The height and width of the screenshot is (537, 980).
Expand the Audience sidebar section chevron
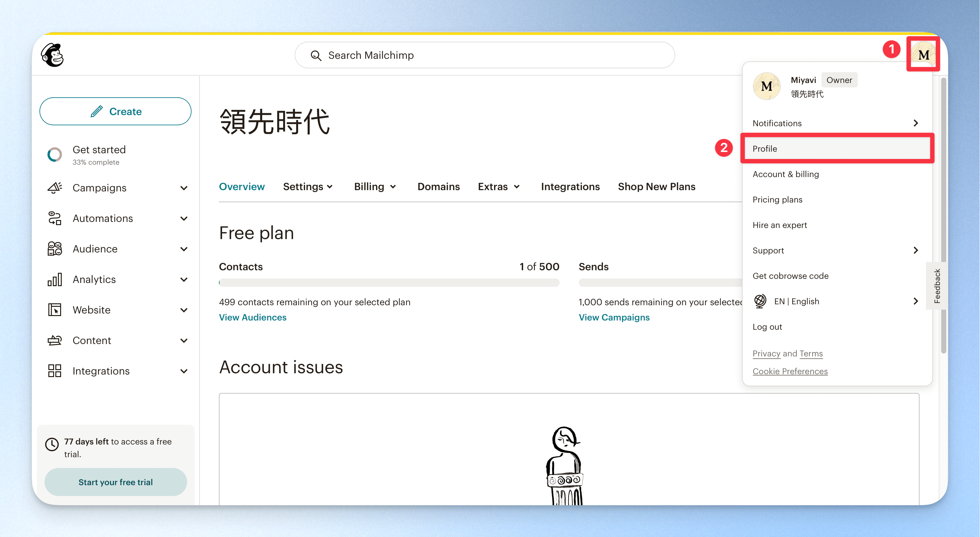pyautogui.click(x=184, y=249)
